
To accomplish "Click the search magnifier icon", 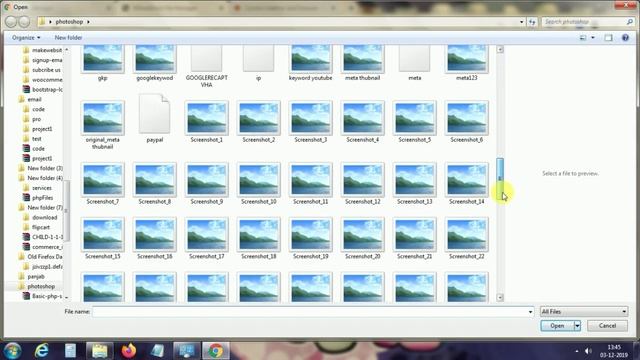I will coord(629,22).
